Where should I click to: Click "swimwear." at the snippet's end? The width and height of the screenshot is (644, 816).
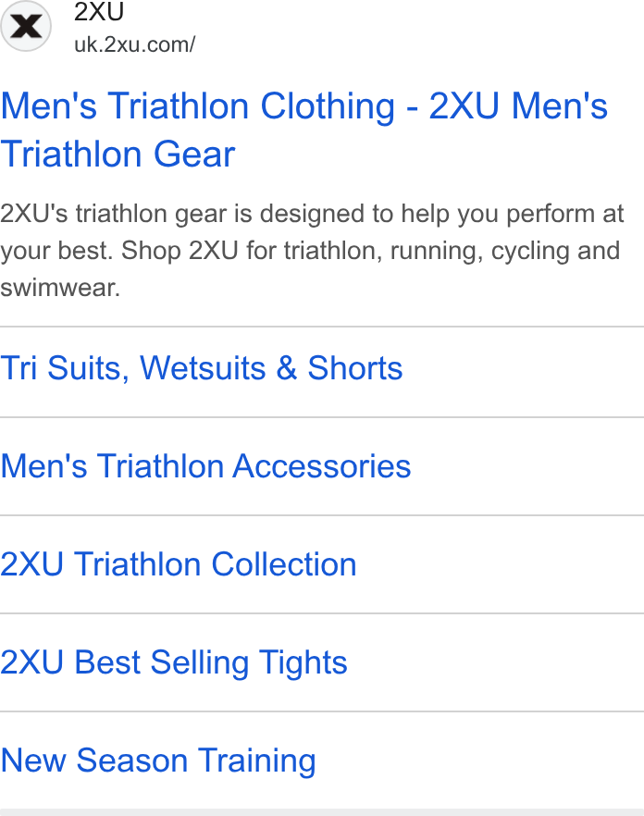coord(60,288)
